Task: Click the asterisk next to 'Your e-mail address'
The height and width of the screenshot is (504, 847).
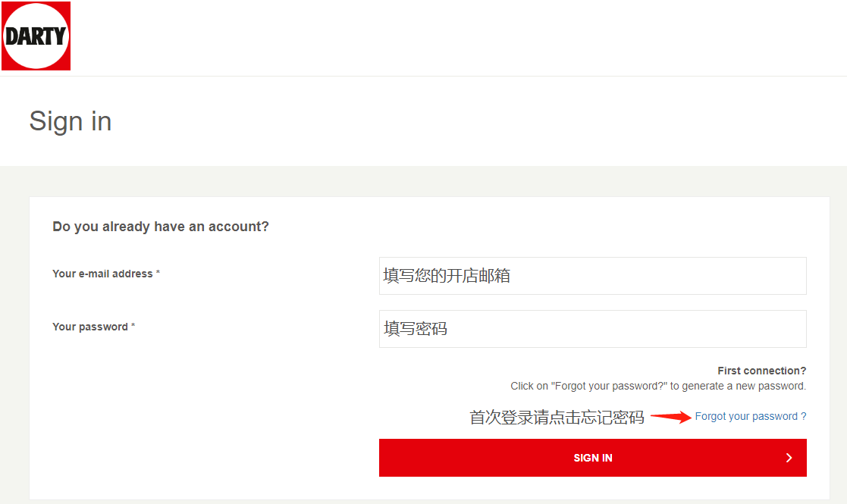Action: [x=158, y=274]
